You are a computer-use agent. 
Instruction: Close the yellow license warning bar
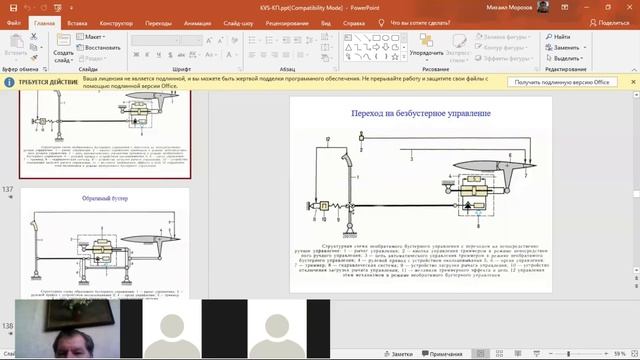point(633,82)
